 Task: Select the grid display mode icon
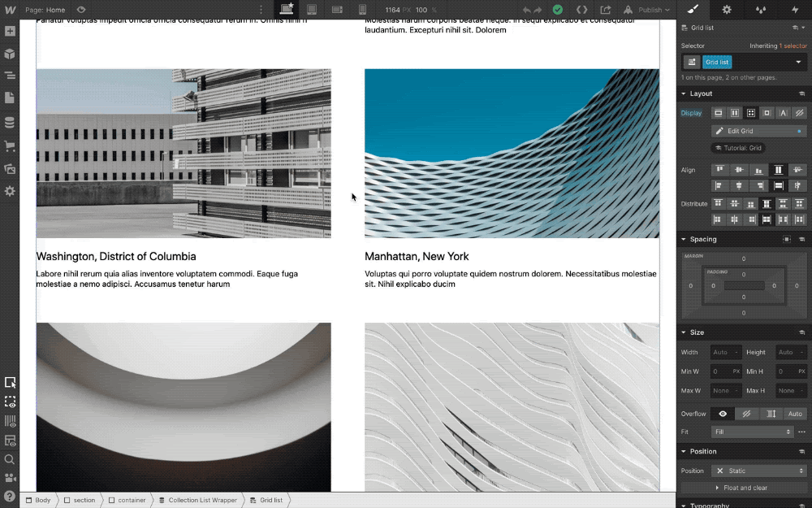[x=751, y=113]
